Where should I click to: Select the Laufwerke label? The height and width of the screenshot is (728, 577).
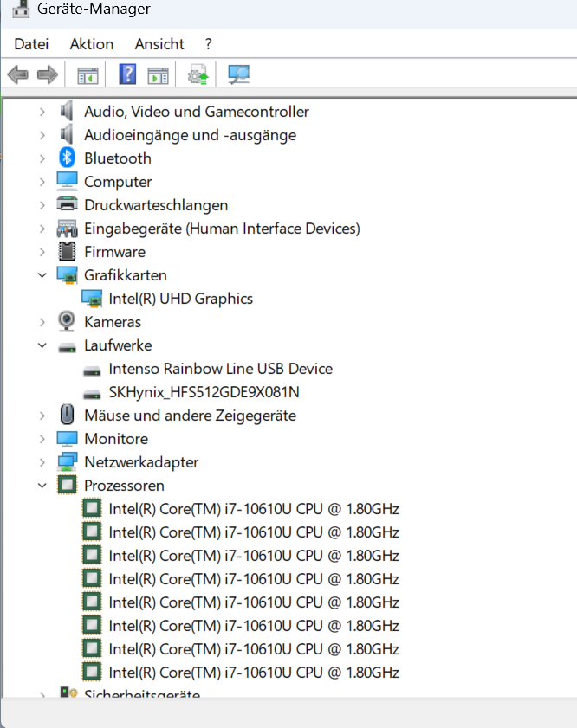(x=118, y=345)
